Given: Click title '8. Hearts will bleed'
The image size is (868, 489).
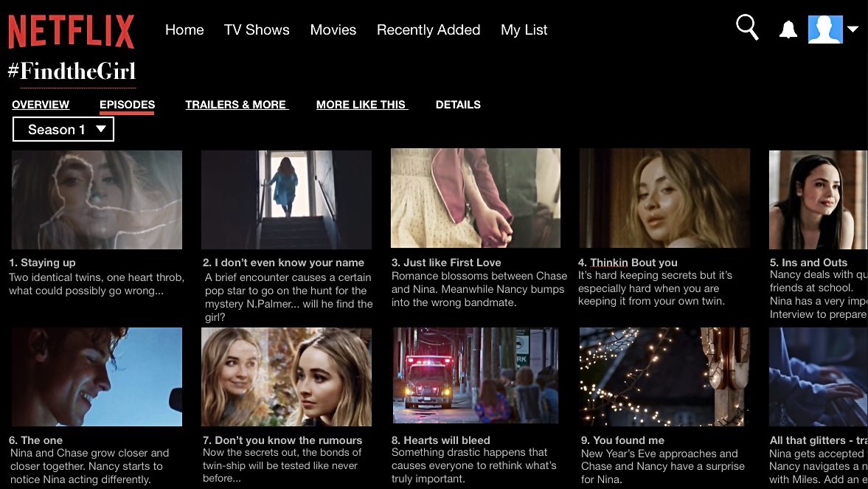Looking at the screenshot, I should point(441,440).
